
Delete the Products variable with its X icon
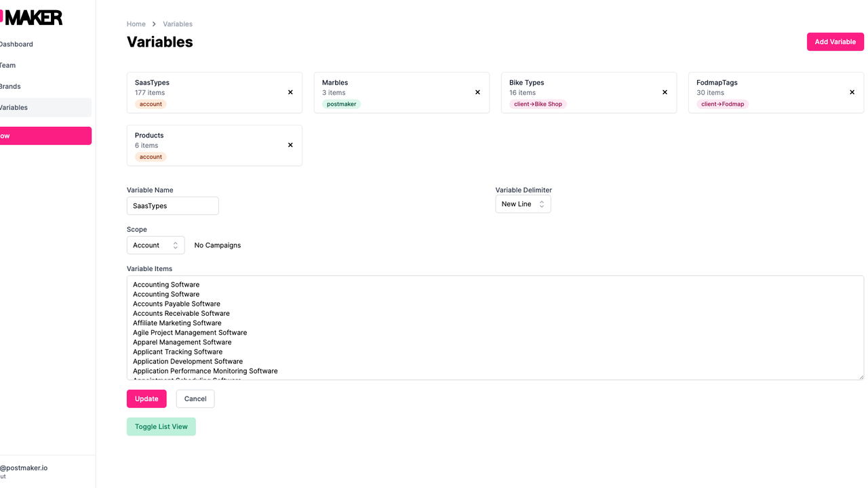(x=290, y=145)
